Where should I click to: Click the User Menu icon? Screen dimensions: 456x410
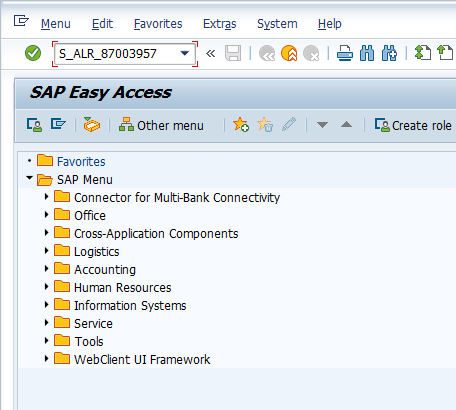point(34,125)
